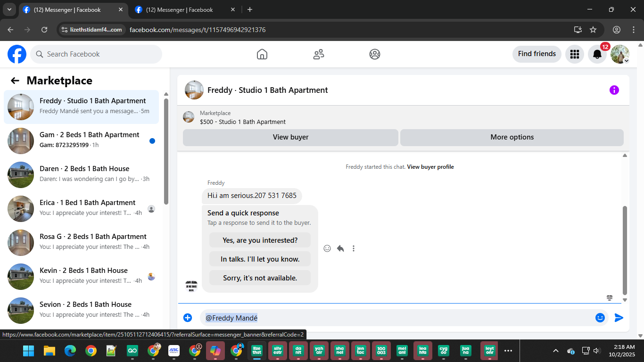Viewport: 644px width, 362px height.
Task: Click the Chrome install app icon
Action: pyautogui.click(x=578, y=30)
